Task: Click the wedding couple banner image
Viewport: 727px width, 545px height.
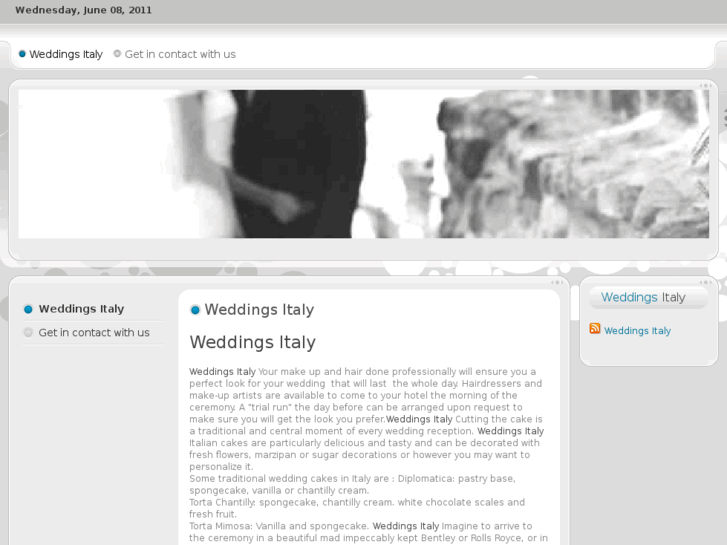Action: (364, 164)
